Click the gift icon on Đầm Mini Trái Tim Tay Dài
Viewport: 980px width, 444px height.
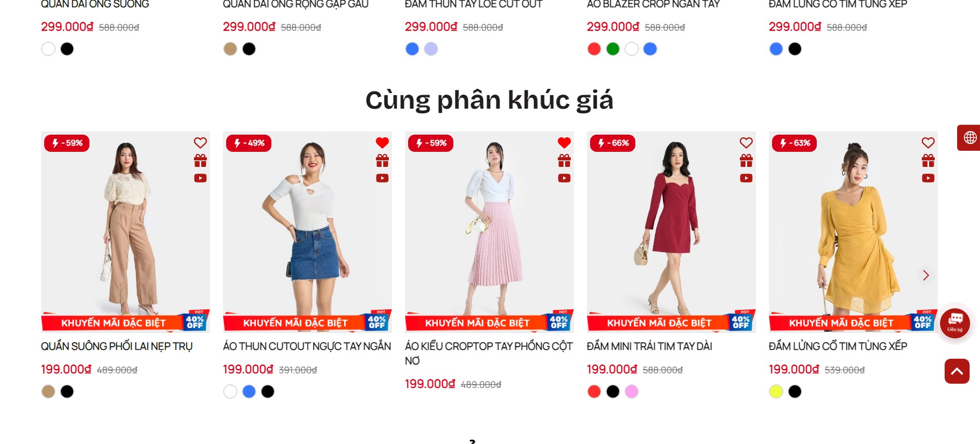(x=746, y=161)
